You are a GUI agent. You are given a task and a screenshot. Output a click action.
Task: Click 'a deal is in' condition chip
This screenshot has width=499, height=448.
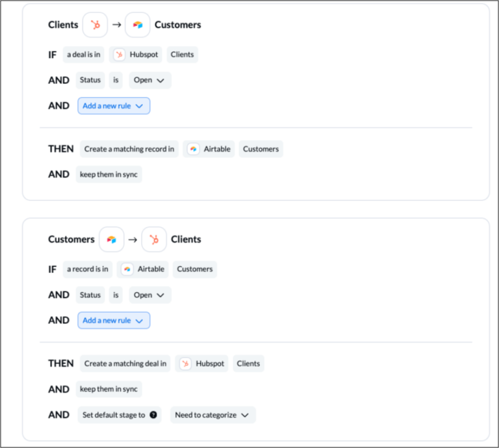pos(83,55)
